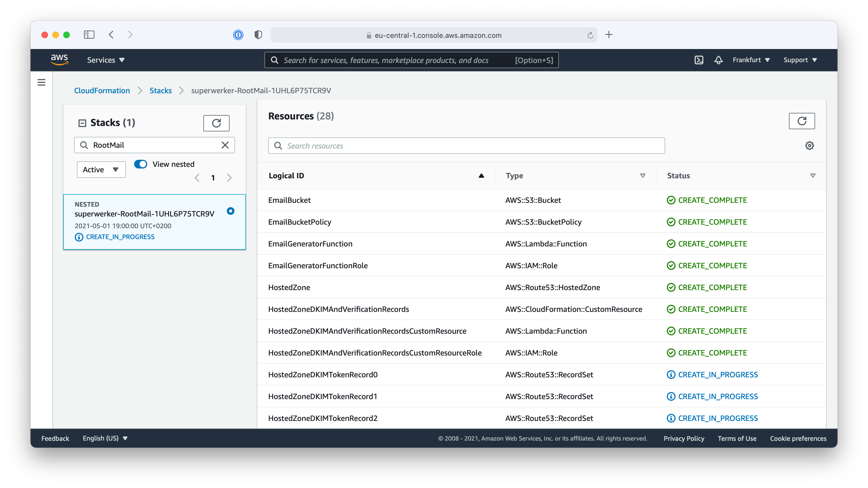Open CloudFormation breadcrumb link
The width and height of the screenshot is (868, 488).
(x=102, y=90)
